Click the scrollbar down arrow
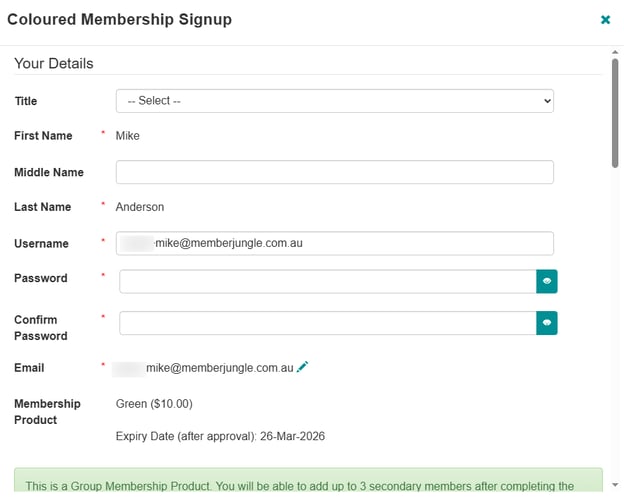This screenshot has width=624, height=498. click(x=615, y=485)
